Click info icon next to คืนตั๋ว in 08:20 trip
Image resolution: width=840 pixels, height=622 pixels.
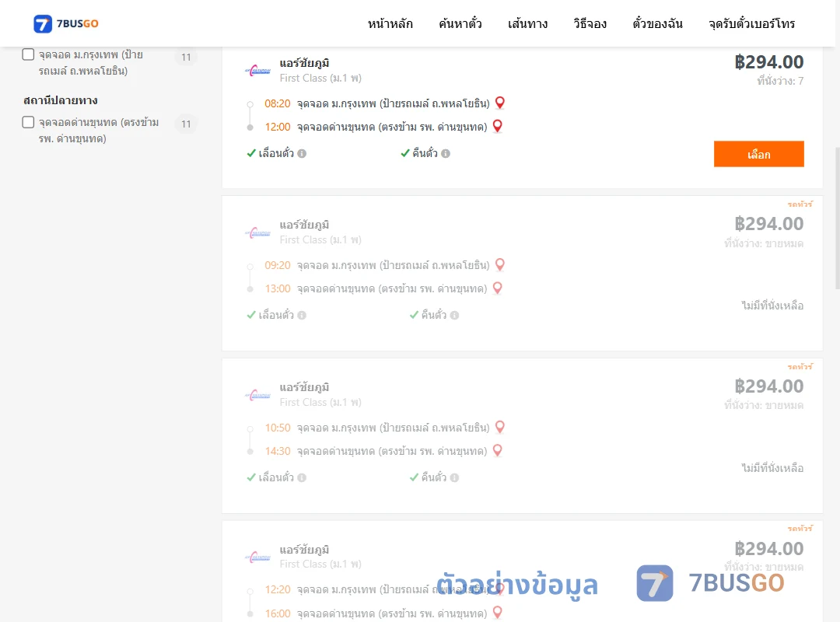pyautogui.click(x=446, y=154)
